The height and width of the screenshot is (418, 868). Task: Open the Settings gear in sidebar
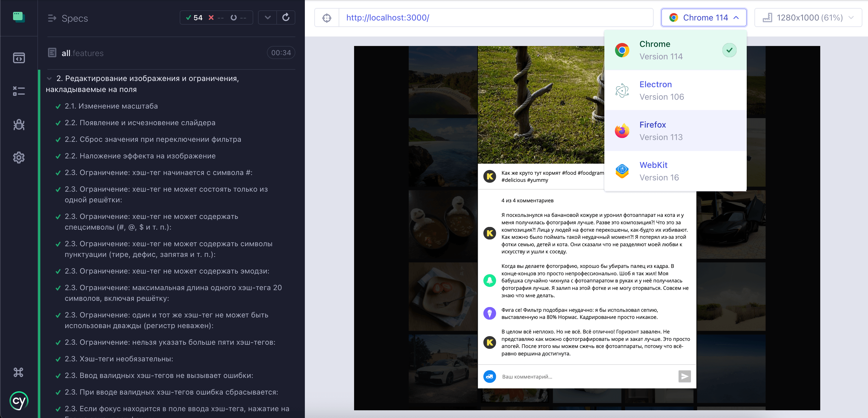(x=19, y=158)
